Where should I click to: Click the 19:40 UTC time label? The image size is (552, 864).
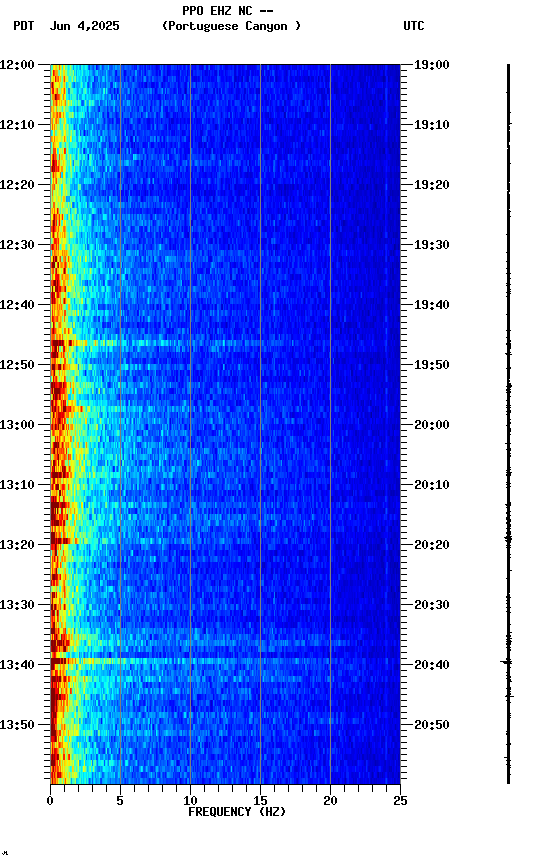pos(431,305)
